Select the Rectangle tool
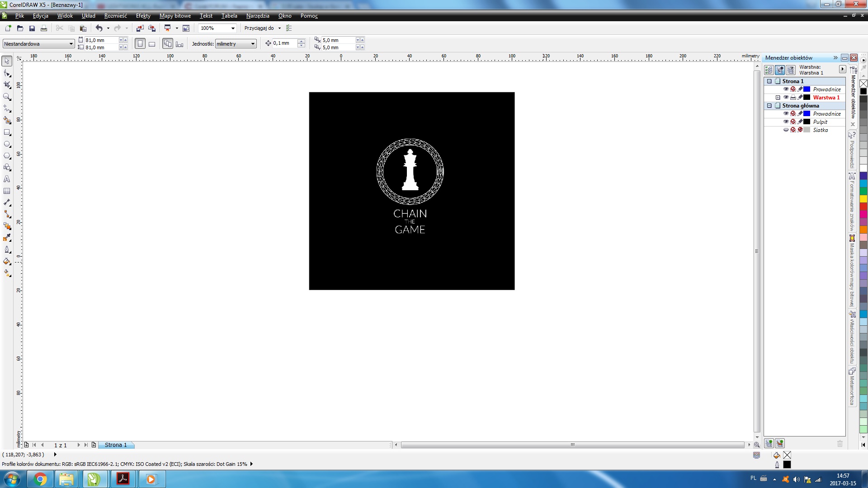 click(7, 132)
